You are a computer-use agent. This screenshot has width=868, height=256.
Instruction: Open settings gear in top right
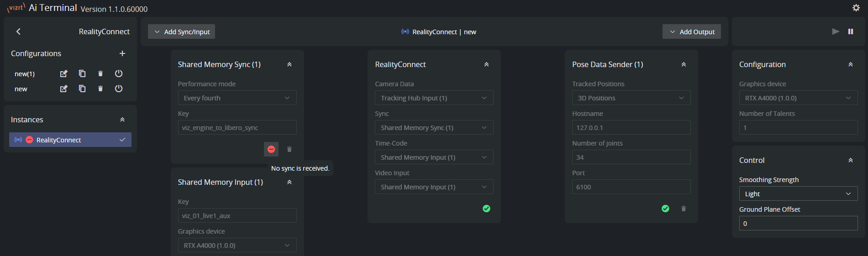pyautogui.click(x=856, y=8)
